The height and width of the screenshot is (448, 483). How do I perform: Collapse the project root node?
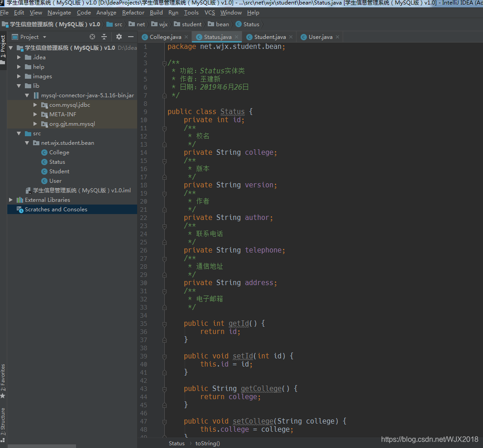pos(11,48)
